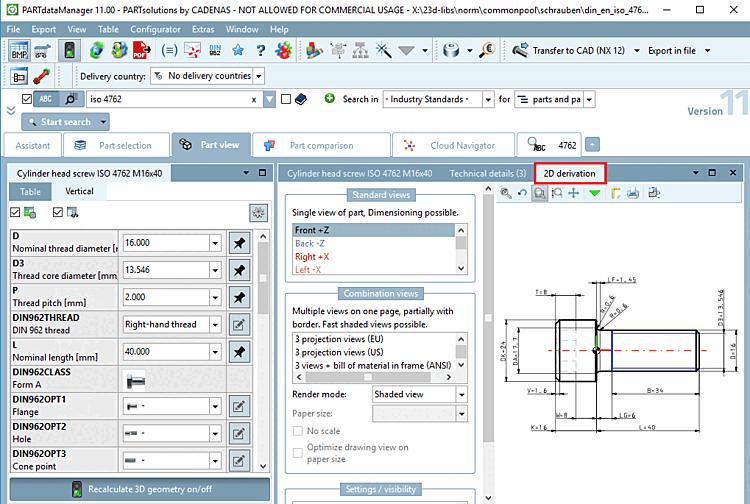The width and height of the screenshot is (750, 504).
Task: Click the undo arrow in 2D view toolbar
Action: click(x=522, y=193)
